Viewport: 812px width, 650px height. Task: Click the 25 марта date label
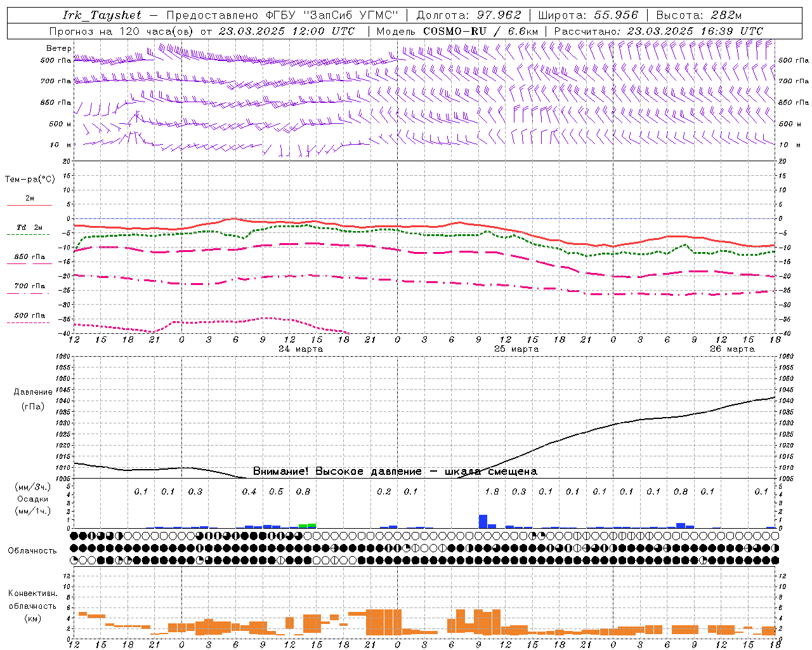pyautogui.click(x=516, y=349)
